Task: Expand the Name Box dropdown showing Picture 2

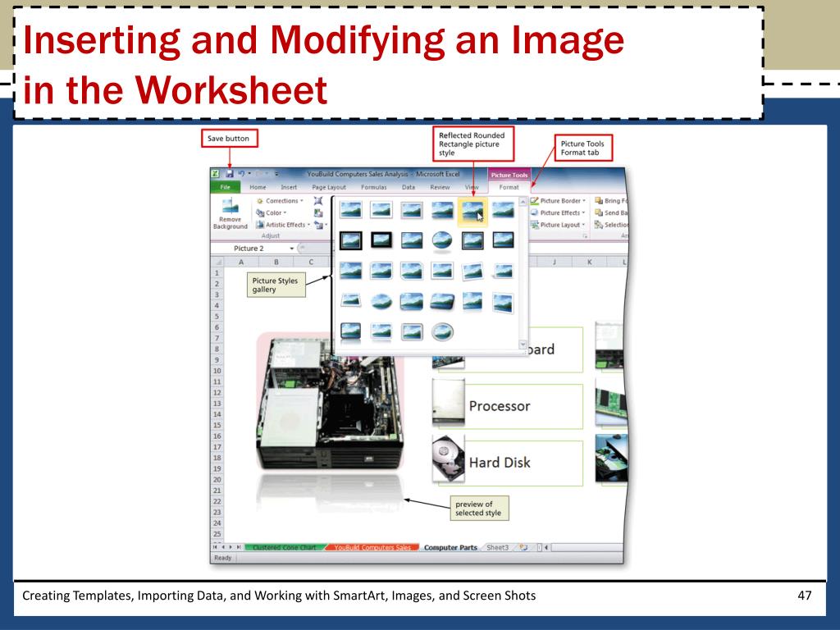Action: coord(292,249)
